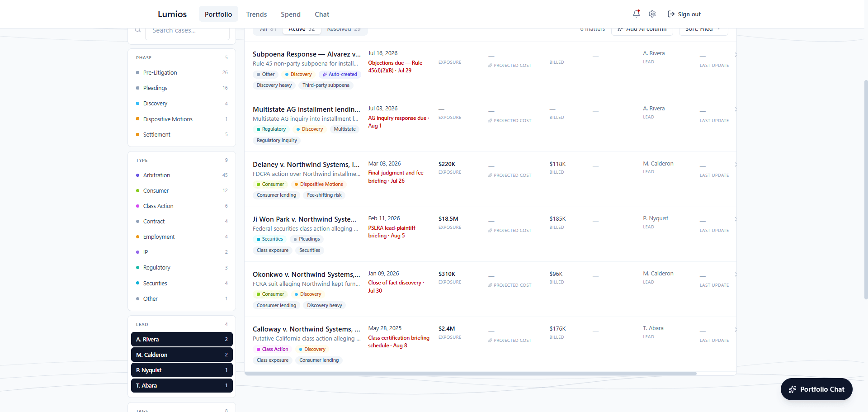Filter by the IP type

(182, 252)
